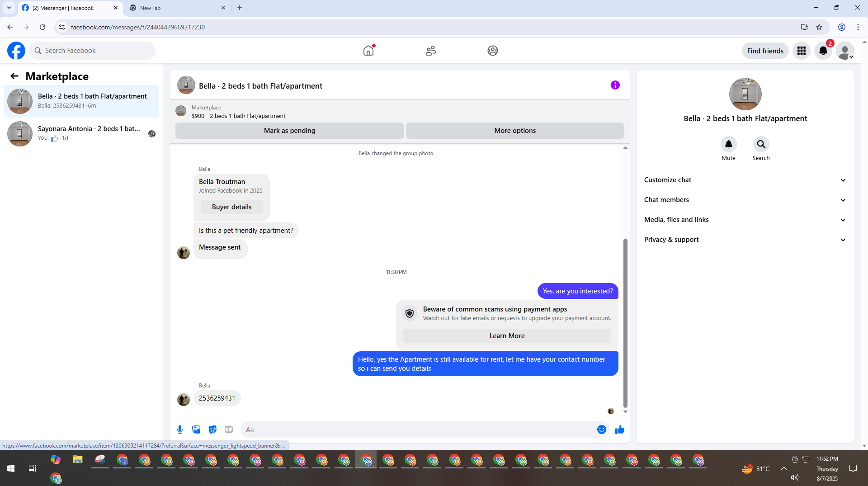
Task: Show hidden system tray icons
Action: pyautogui.click(x=783, y=468)
